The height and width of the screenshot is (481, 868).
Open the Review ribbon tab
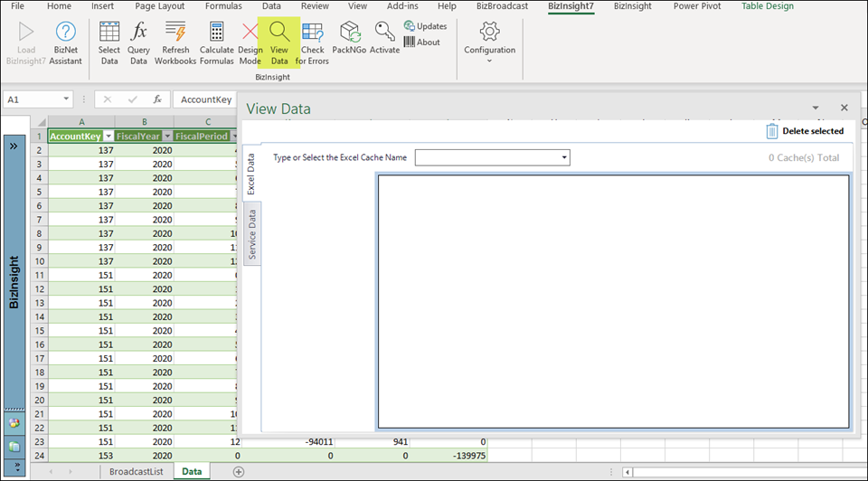[x=315, y=6]
